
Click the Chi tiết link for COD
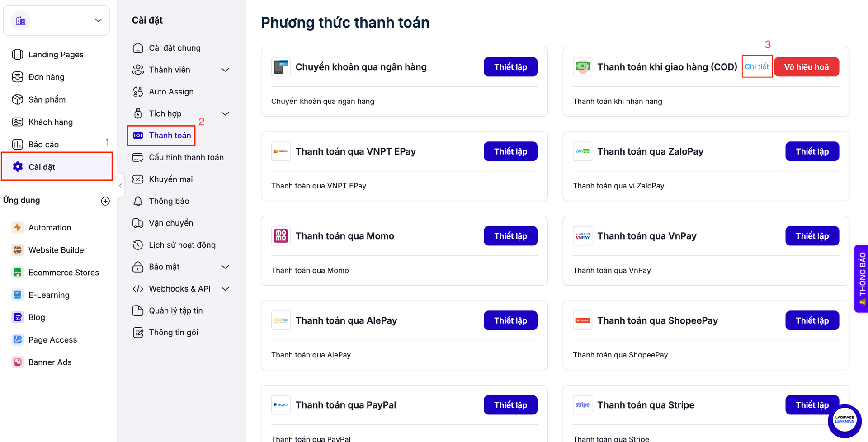click(757, 67)
